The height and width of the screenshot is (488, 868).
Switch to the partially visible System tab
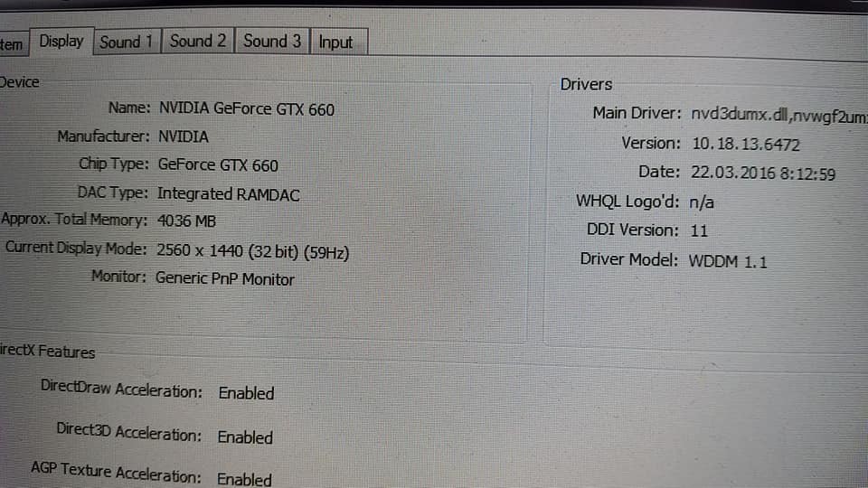tap(12, 44)
